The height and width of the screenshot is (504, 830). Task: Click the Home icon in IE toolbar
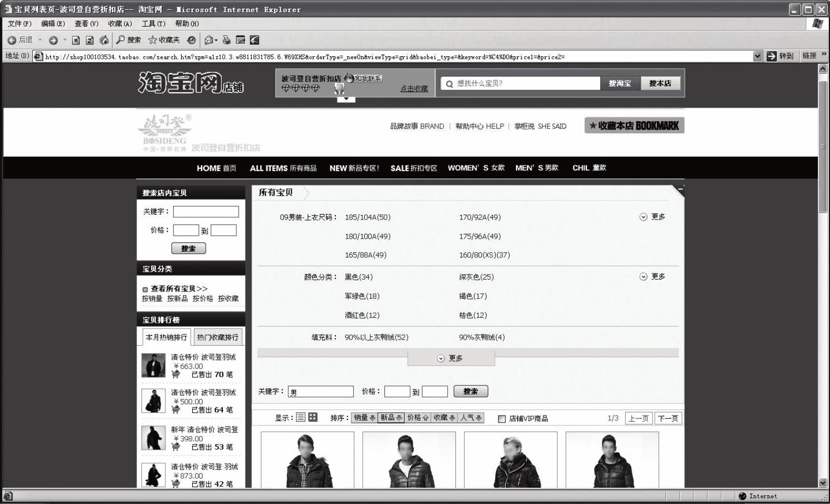point(104,40)
